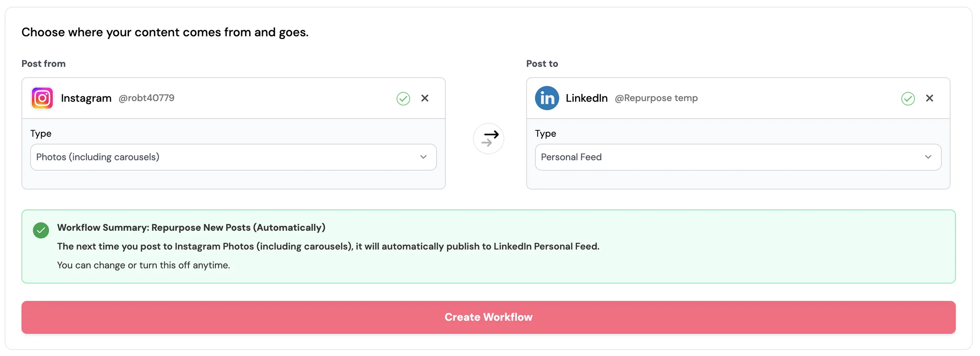980x356 pixels.
Task: Open the Photos (including carousels) type dropdown
Action: pyautogui.click(x=234, y=157)
